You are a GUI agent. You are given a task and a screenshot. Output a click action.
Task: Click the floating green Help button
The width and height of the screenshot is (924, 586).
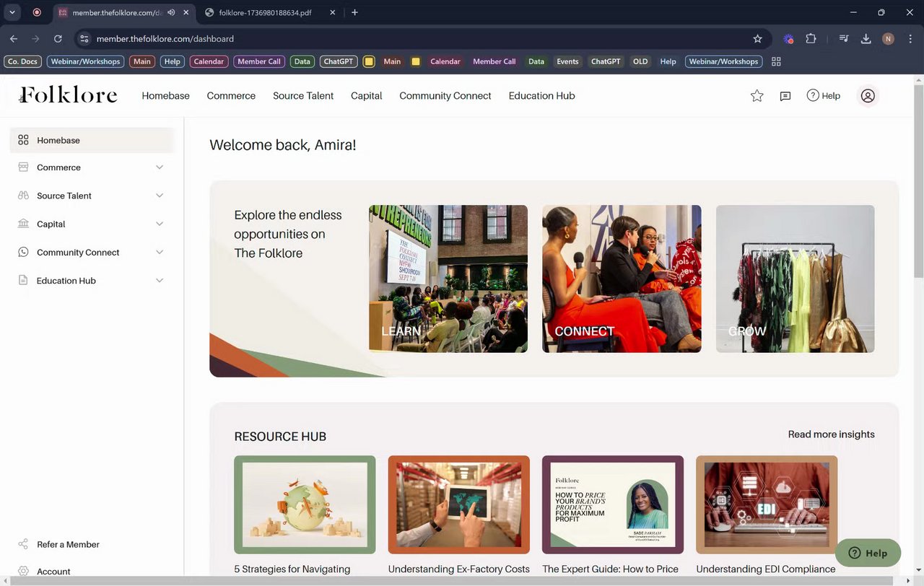(x=868, y=553)
